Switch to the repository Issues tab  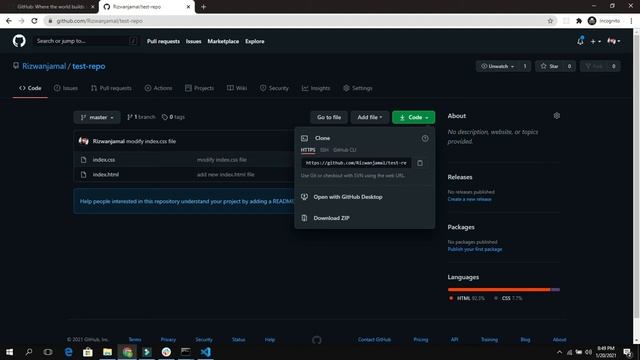pyautogui.click(x=66, y=88)
